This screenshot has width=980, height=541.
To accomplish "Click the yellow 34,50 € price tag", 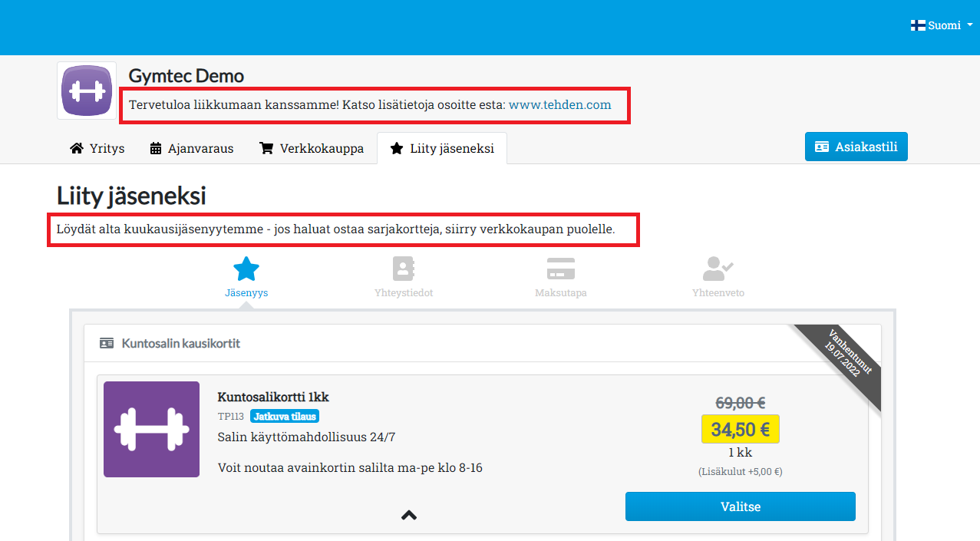I will [x=740, y=429].
